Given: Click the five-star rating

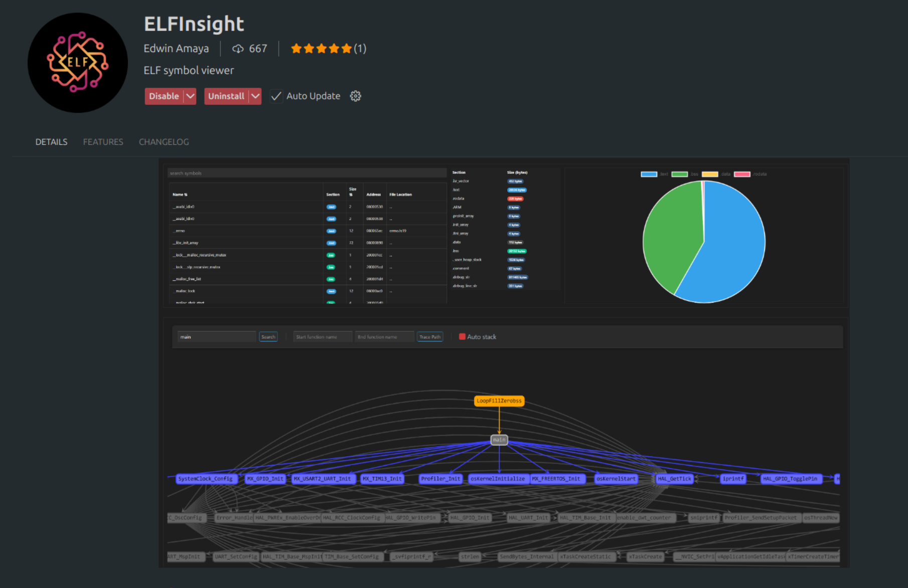Looking at the screenshot, I should (322, 49).
